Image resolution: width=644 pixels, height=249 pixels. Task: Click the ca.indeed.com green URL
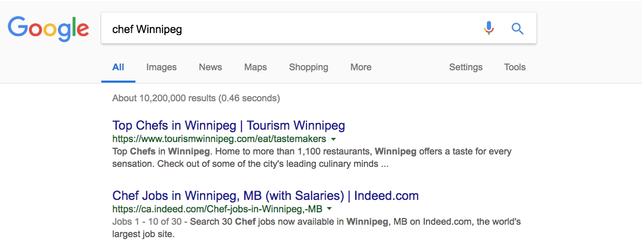(x=217, y=209)
